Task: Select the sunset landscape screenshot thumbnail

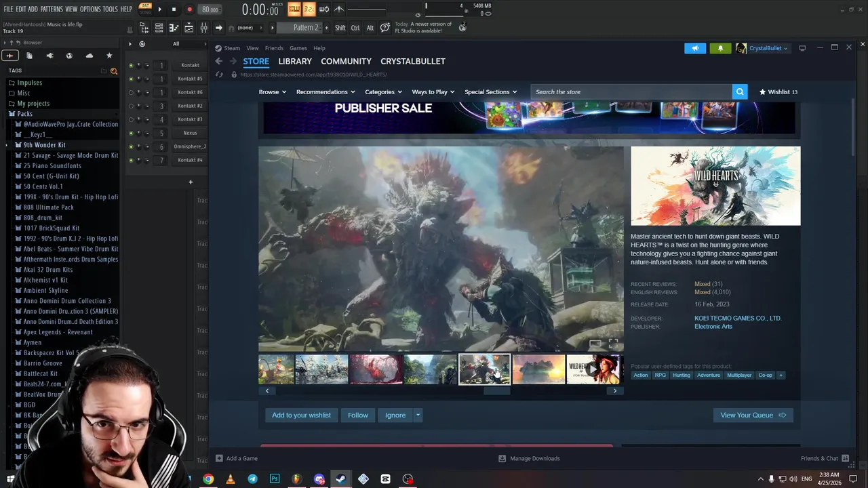Action: 538,369
